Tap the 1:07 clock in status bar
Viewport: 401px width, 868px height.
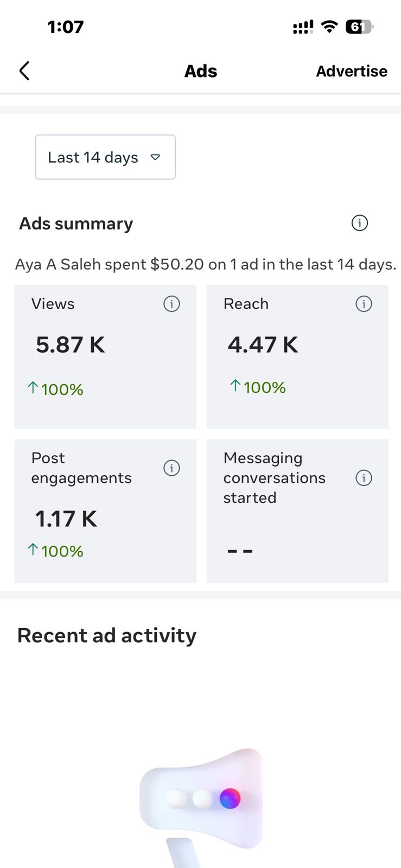click(66, 27)
